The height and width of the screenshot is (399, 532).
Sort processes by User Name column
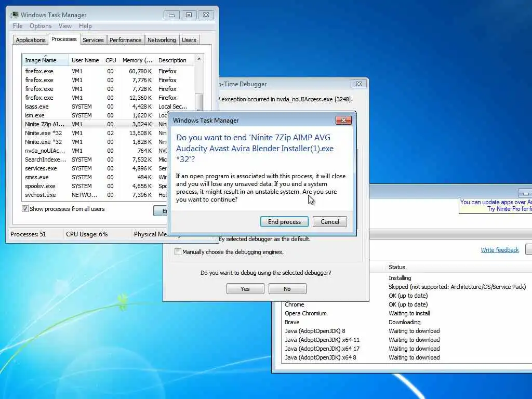tap(85, 60)
